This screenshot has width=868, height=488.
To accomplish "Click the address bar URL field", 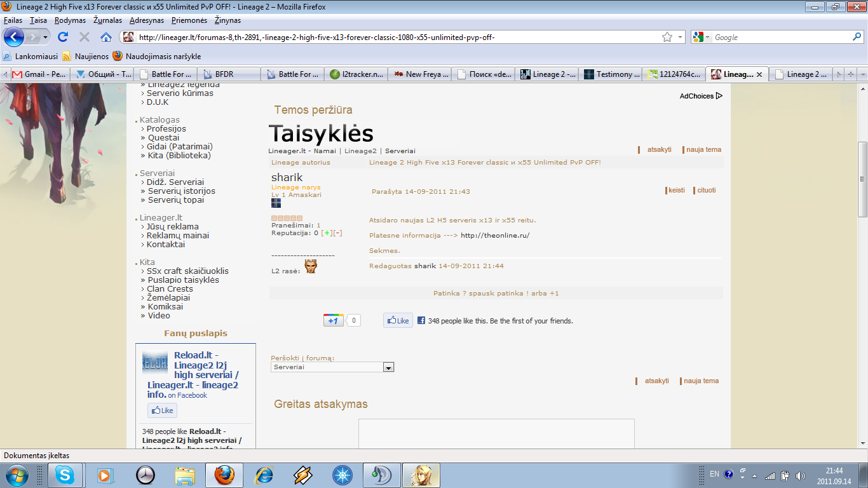I will pyautogui.click(x=398, y=37).
